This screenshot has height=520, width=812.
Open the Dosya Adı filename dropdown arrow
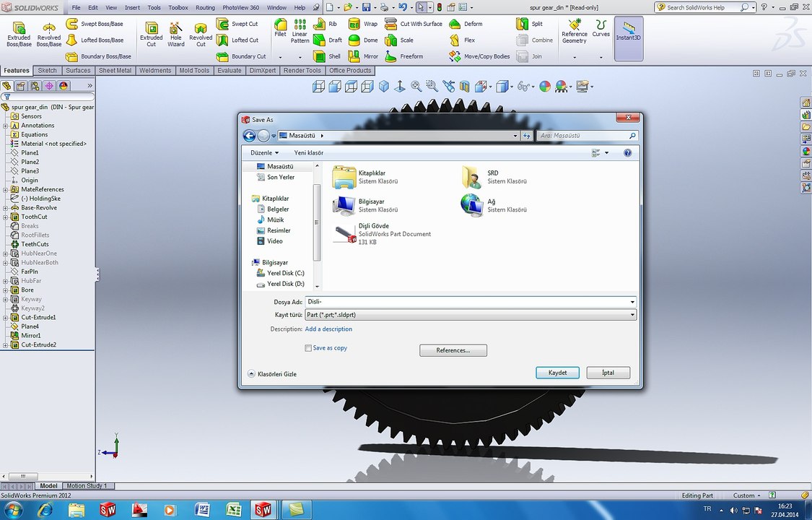(632, 302)
